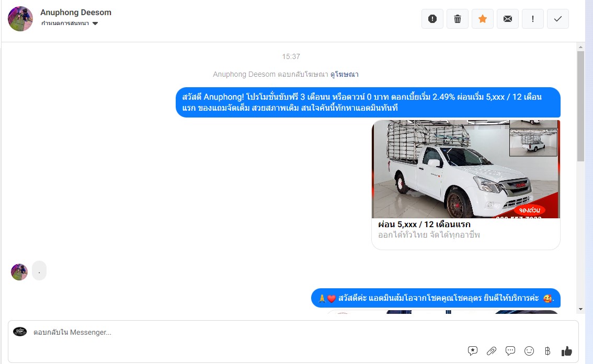This screenshot has width=593, height=364.
Task: Open page avatar in reply box
Action: coord(20,332)
